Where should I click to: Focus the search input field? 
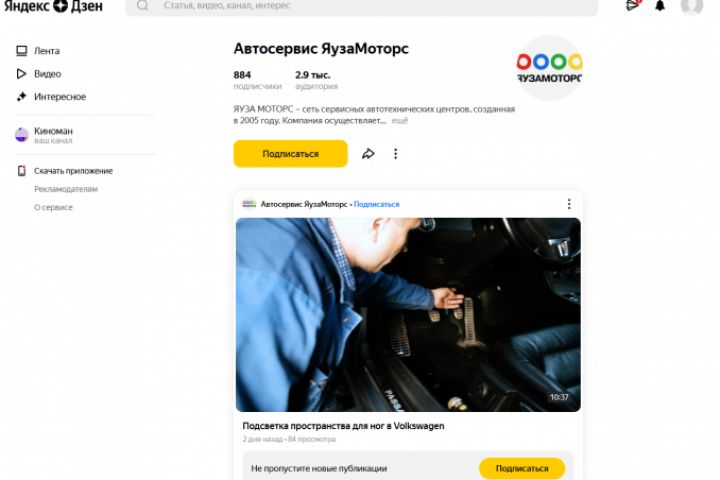362,6
